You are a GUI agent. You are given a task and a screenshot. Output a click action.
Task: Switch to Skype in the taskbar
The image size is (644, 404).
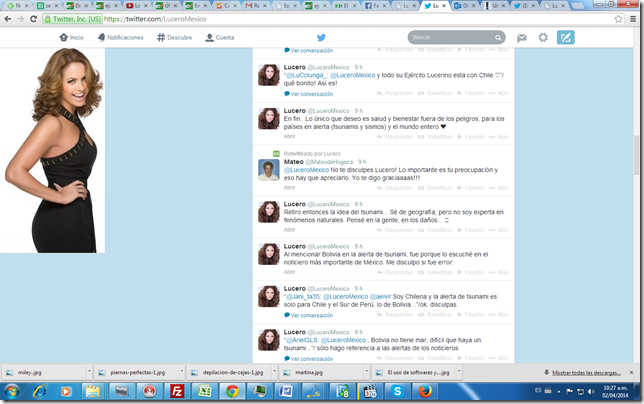pos(397,391)
